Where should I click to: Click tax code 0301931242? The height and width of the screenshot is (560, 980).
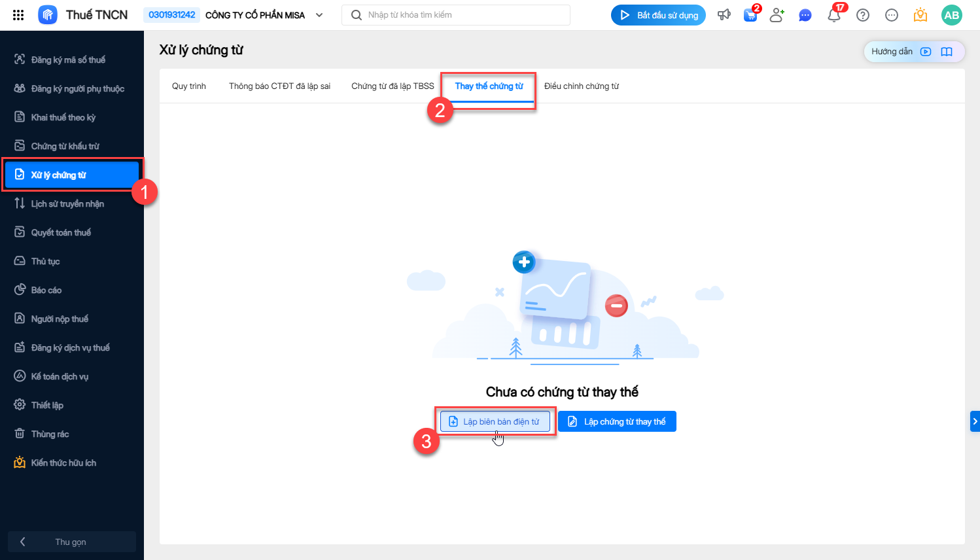click(172, 15)
